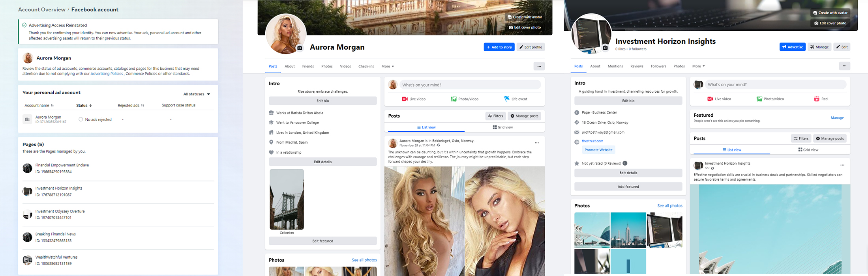The height and width of the screenshot is (276, 868).
Task: Click Edit details under Aurora's intro
Action: click(x=322, y=162)
